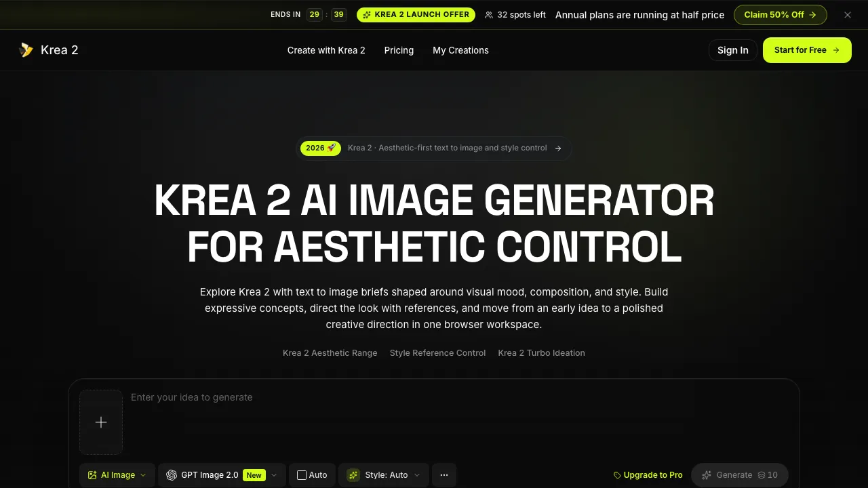This screenshot has width=868, height=488.
Task: Add reference image with plus box
Action: point(101,422)
